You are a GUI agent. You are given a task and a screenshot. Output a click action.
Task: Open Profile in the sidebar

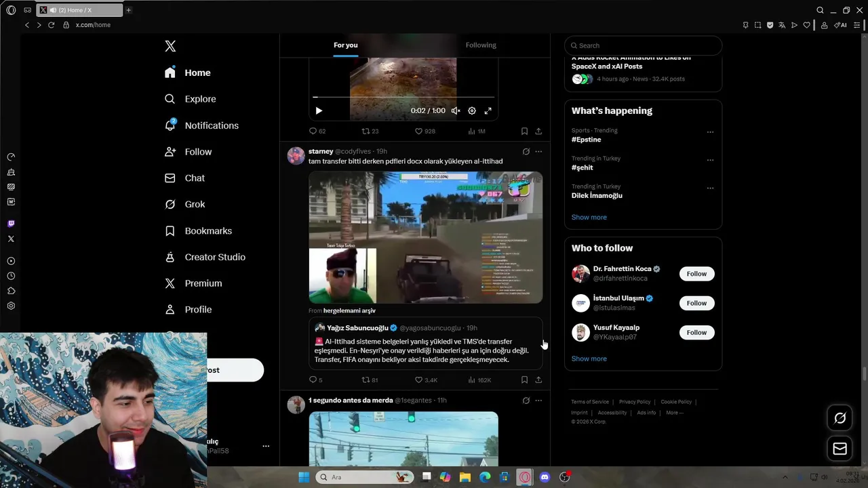point(188,310)
